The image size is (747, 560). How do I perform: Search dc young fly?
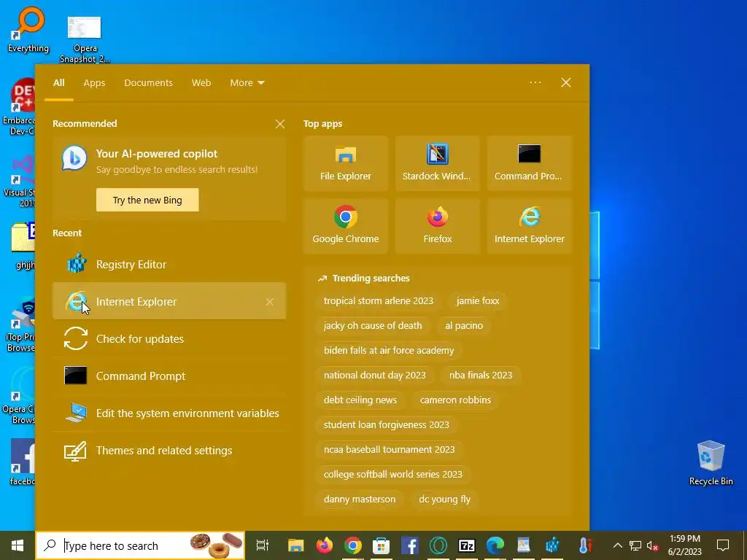[x=444, y=499]
